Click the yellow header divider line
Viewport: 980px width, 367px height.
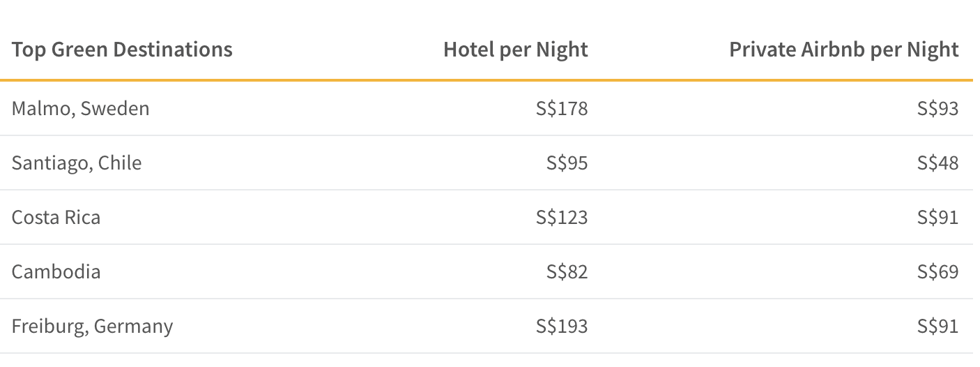pyautogui.click(x=486, y=80)
